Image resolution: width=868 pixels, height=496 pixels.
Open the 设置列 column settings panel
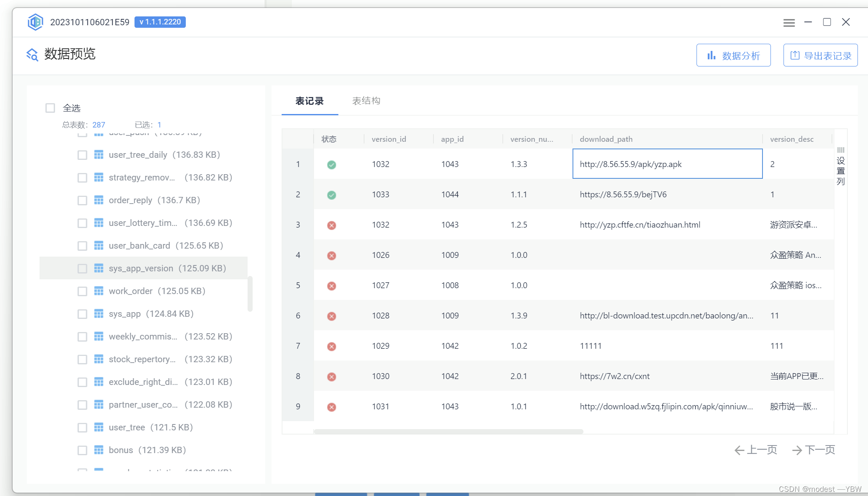(x=840, y=166)
